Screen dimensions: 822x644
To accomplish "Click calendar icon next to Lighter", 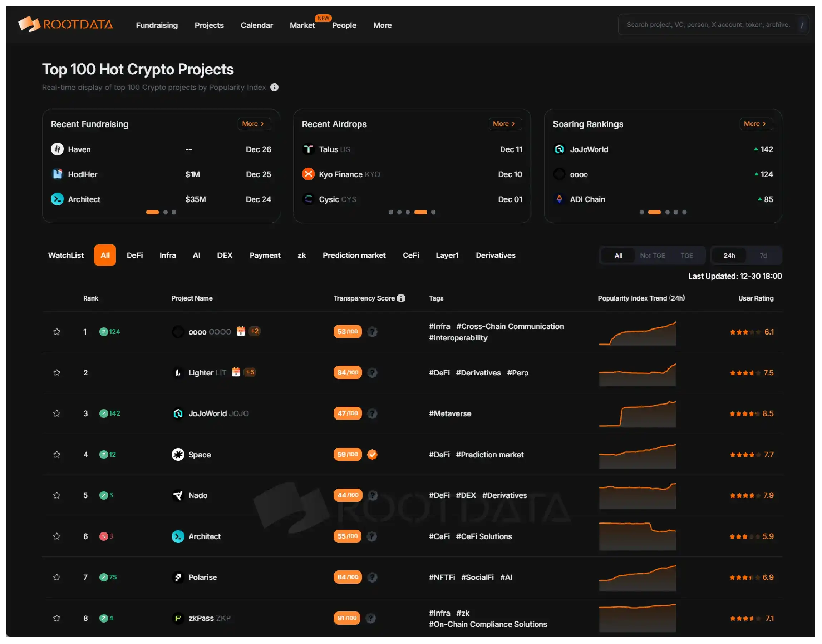I will [236, 372].
